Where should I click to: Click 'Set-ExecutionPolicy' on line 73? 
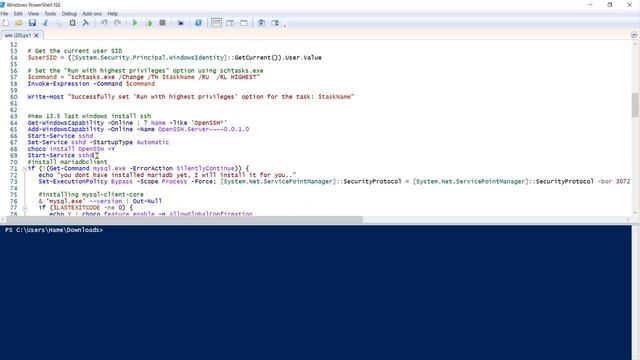pyautogui.click(x=73, y=182)
